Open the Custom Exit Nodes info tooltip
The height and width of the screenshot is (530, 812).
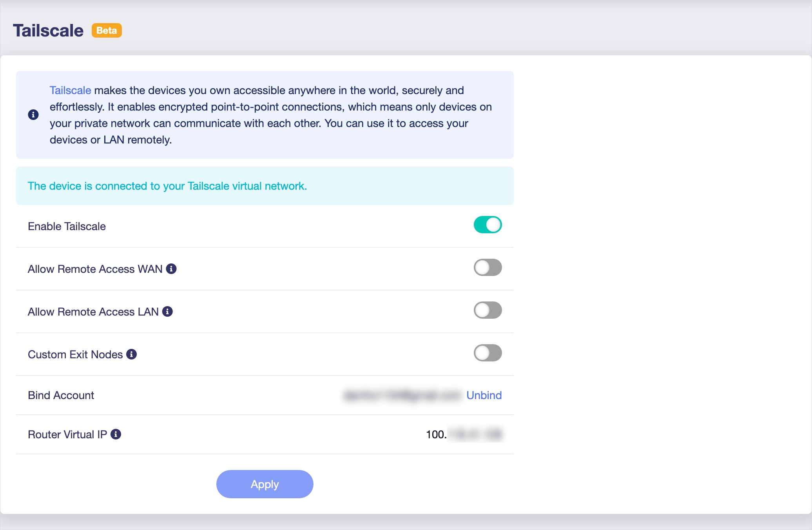click(x=132, y=354)
